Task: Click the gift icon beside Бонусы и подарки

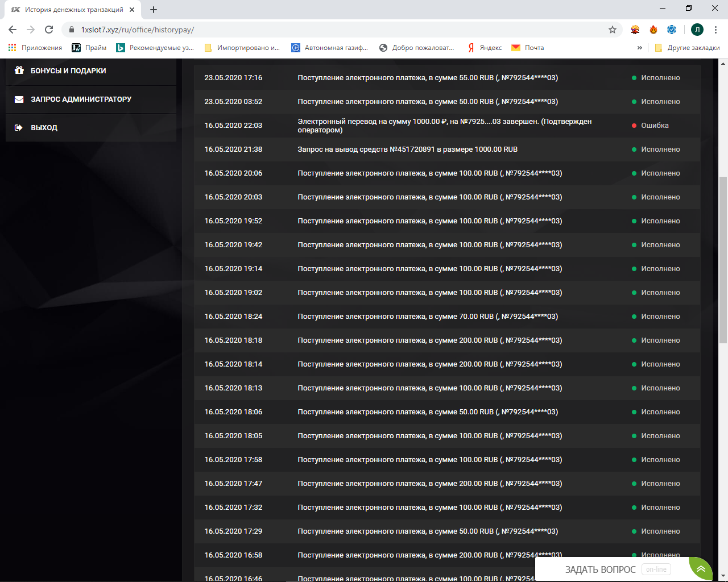Action: [x=19, y=70]
